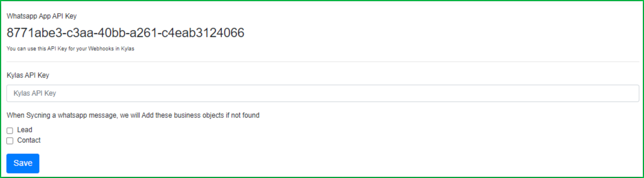
Task: Click the word "Webhooks" in the helper text
Action: tap(101, 49)
